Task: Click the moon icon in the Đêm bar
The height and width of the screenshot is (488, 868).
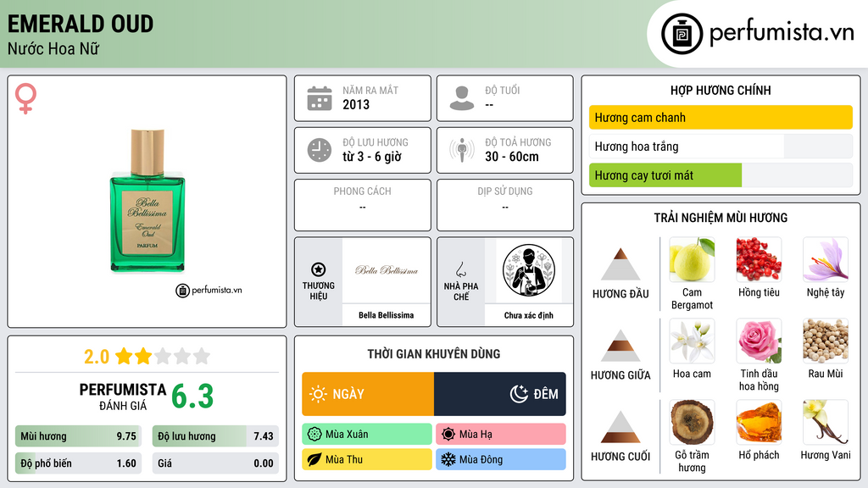Action: [x=519, y=394]
